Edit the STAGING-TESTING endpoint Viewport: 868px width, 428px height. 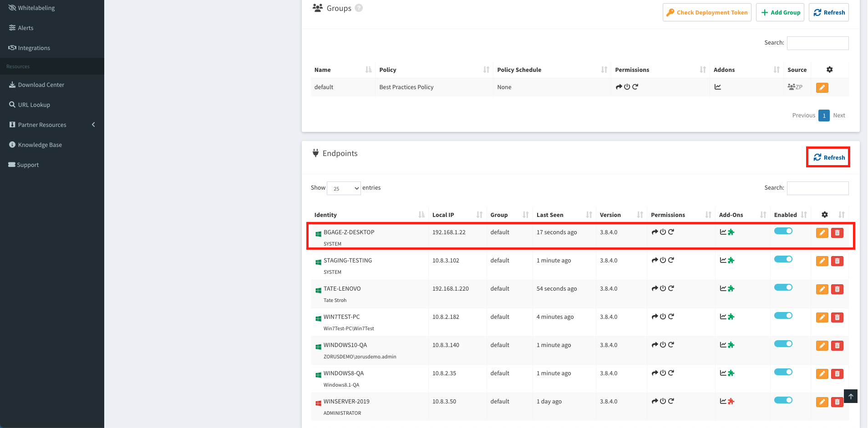point(822,261)
